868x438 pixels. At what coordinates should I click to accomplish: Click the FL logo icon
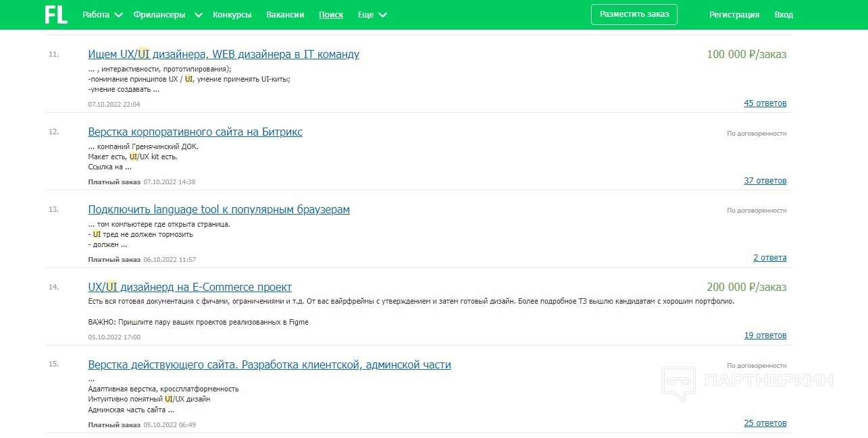click(56, 14)
